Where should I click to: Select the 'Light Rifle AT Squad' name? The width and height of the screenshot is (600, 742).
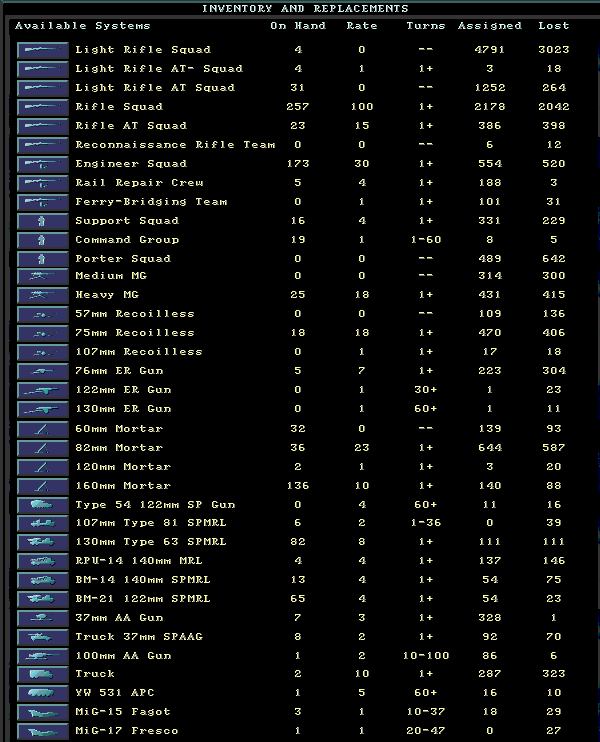pyautogui.click(x=155, y=88)
